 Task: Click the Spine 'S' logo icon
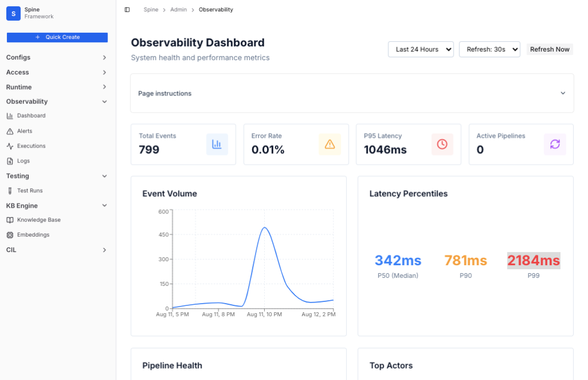pyautogui.click(x=14, y=14)
